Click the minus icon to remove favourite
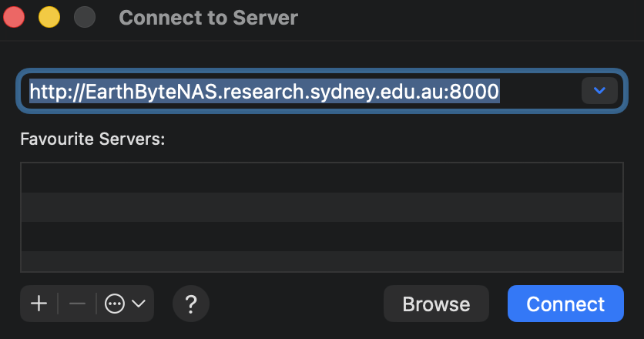 pos(77,304)
